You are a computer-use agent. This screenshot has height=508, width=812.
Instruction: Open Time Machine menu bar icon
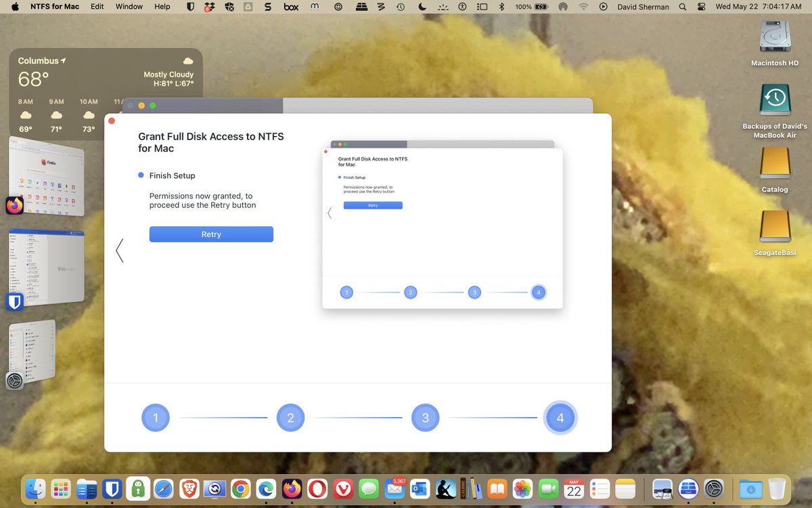[x=401, y=7]
